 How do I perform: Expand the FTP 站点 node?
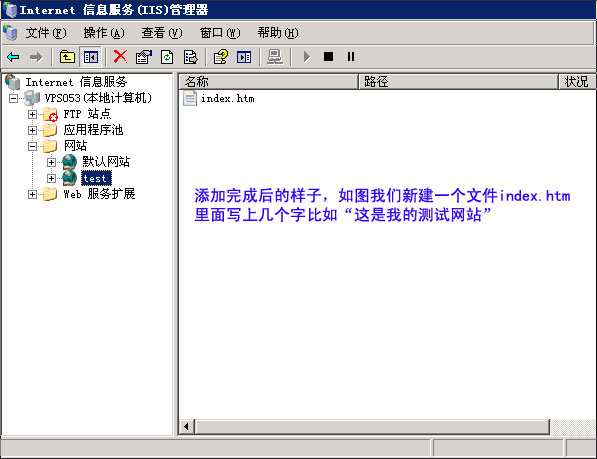coord(32,114)
